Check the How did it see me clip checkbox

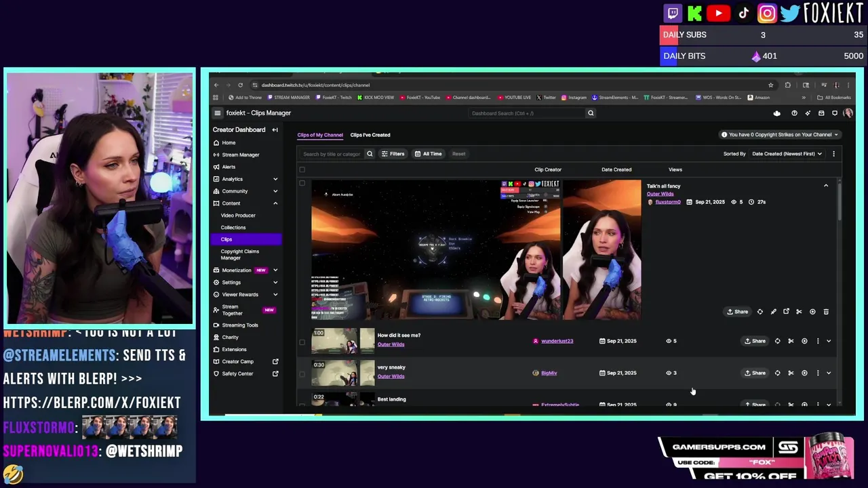point(302,342)
